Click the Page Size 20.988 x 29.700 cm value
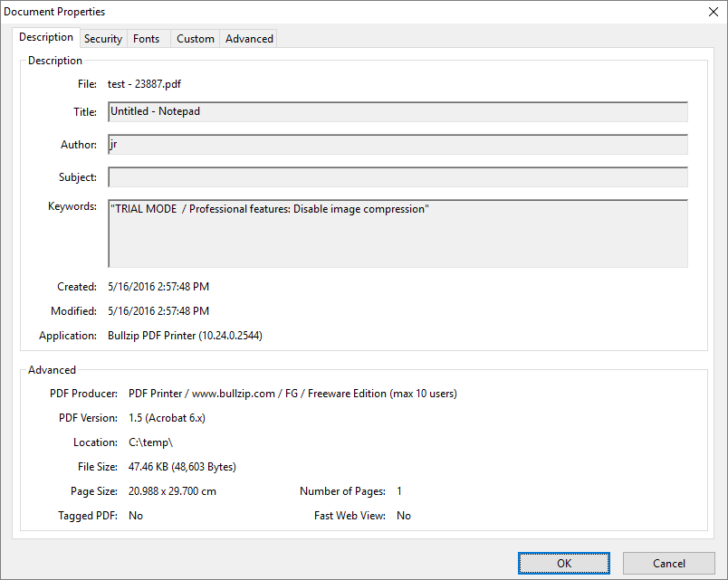 pos(172,491)
